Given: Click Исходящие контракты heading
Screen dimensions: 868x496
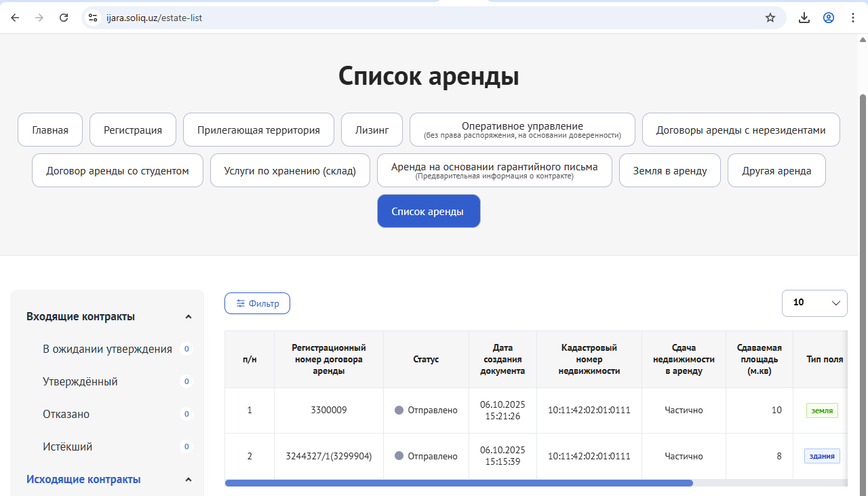Looking at the screenshot, I should [x=83, y=479].
